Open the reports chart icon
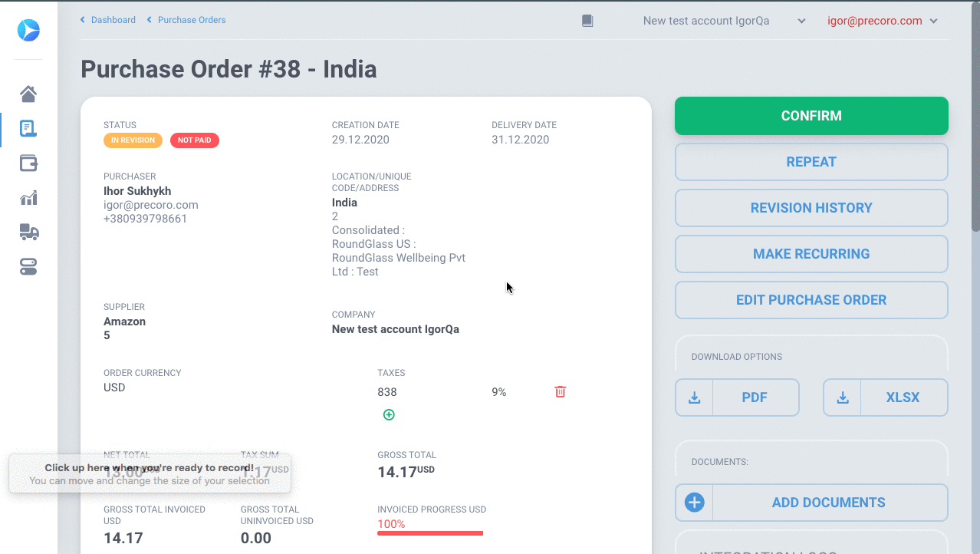The image size is (980, 554). (28, 198)
